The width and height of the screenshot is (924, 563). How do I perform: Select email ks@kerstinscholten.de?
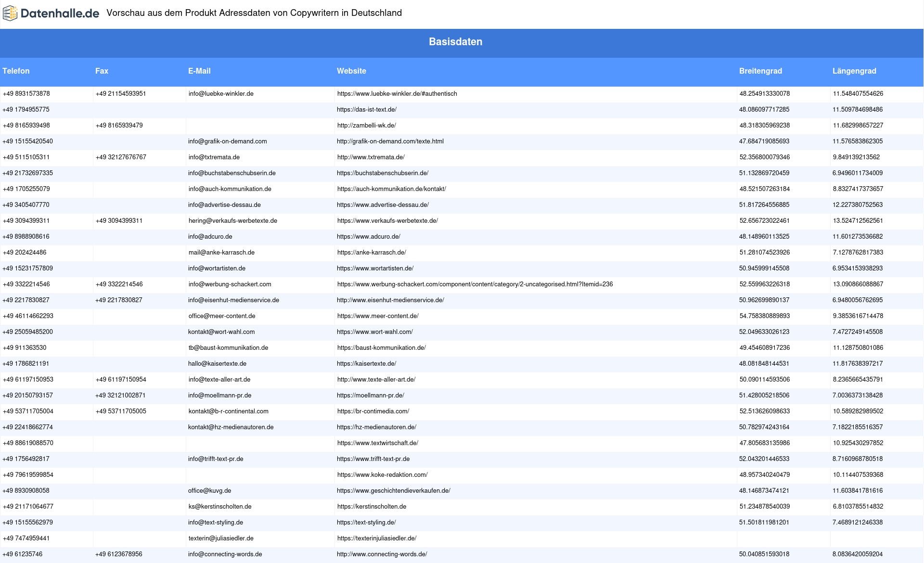point(220,507)
